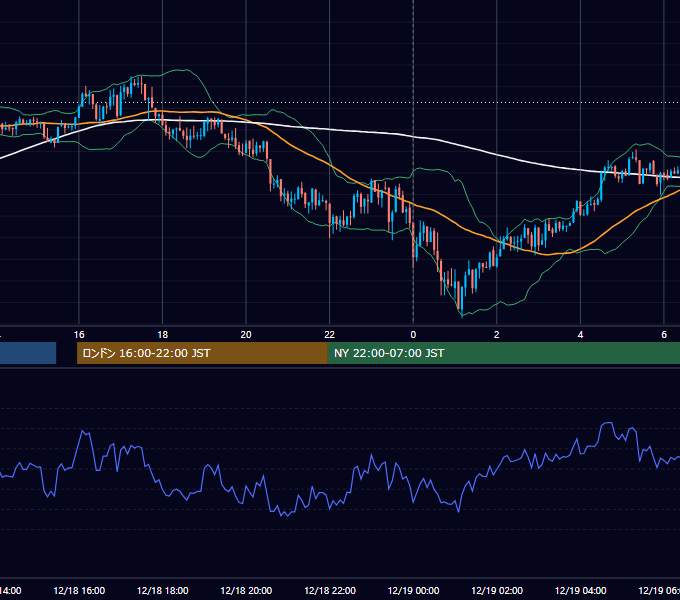Screen dimensions: 680x600
Task: Click the 12/19 04:00 time label
Action: click(x=580, y=590)
